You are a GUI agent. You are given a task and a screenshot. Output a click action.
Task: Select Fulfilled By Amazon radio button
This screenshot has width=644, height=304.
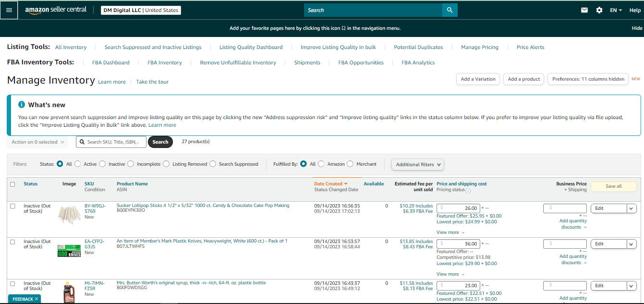point(321,164)
